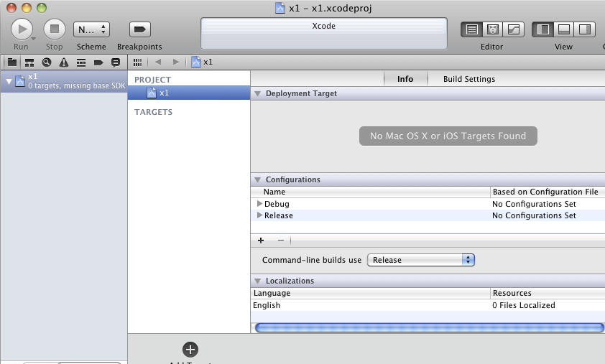Collapse the Deployment Target section
This screenshot has height=364, width=605.
[x=258, y=94]
